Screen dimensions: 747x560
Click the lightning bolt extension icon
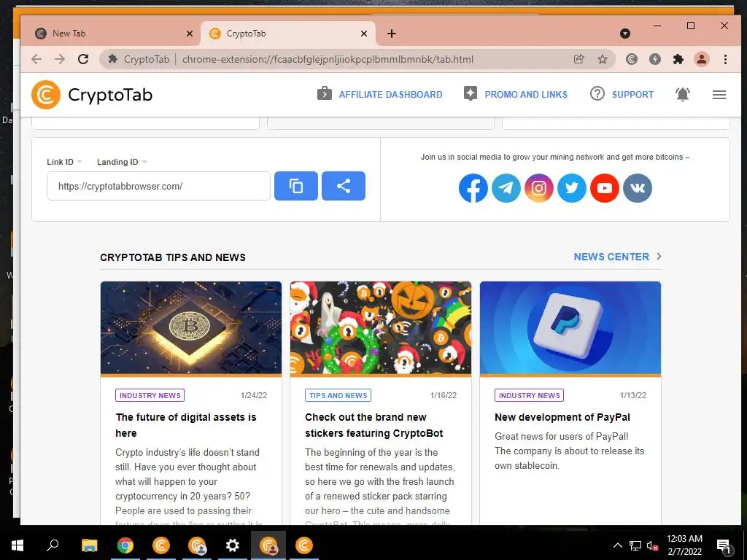pos(655,59)
